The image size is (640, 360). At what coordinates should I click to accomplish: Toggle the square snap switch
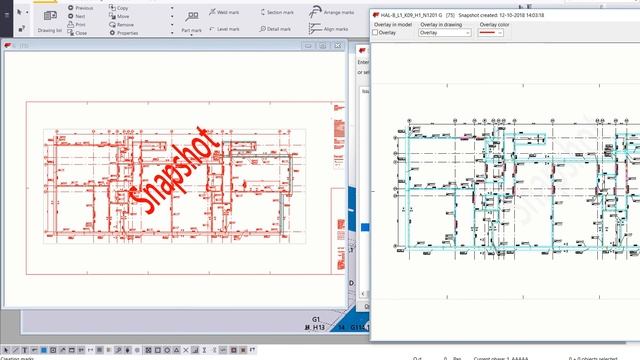158,350
